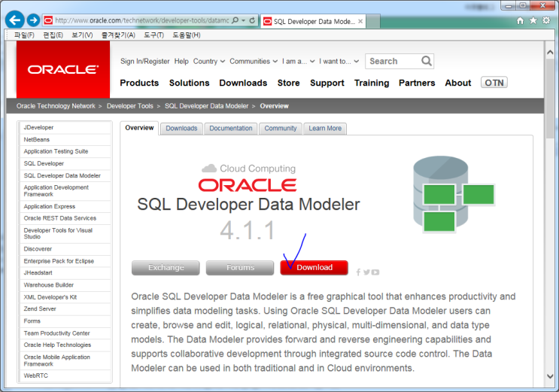Click SQL Developer Data Modeler breadcrumb
This screenshot has height=392, width=559.
click(206, 106)
